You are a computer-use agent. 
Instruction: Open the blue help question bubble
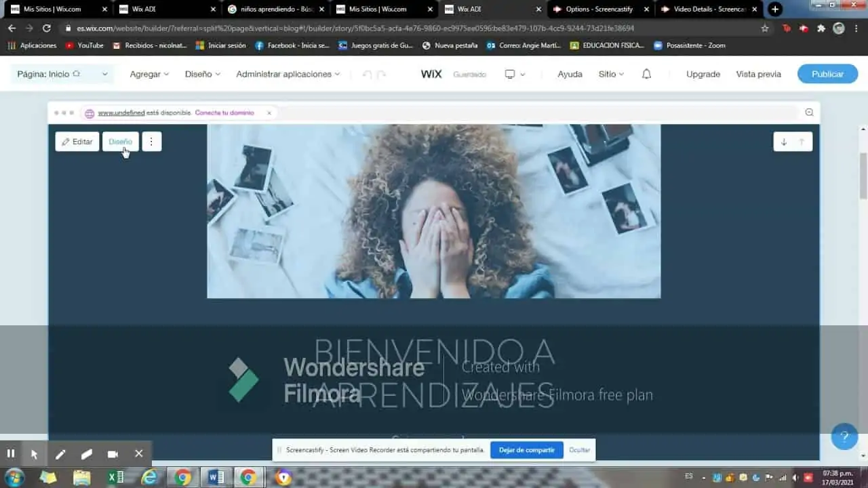click(x=844, y=436)
